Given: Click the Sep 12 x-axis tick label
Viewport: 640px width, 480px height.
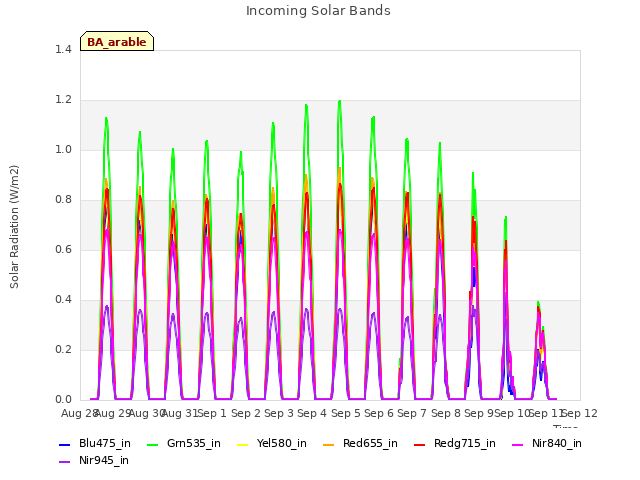Looking at the screenshot, I should click(x=580, y=413).
